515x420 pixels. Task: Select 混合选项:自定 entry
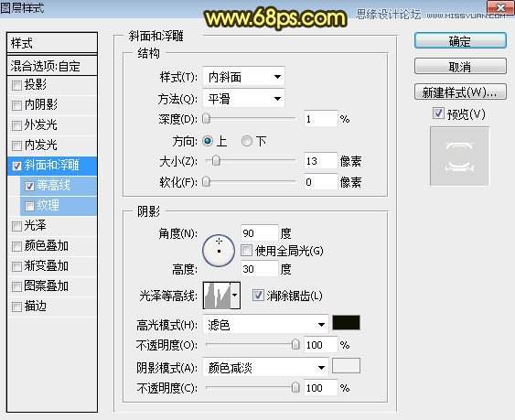[52, 66]
